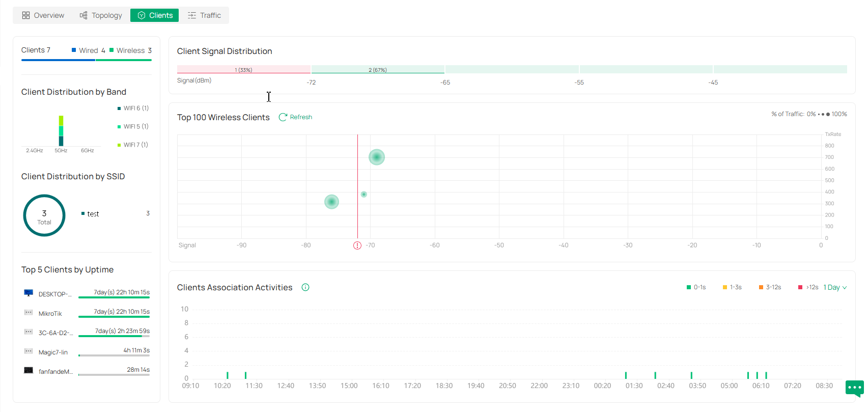
Task: Click the Magic7-lin device icon
Action: tap(29, 351)
